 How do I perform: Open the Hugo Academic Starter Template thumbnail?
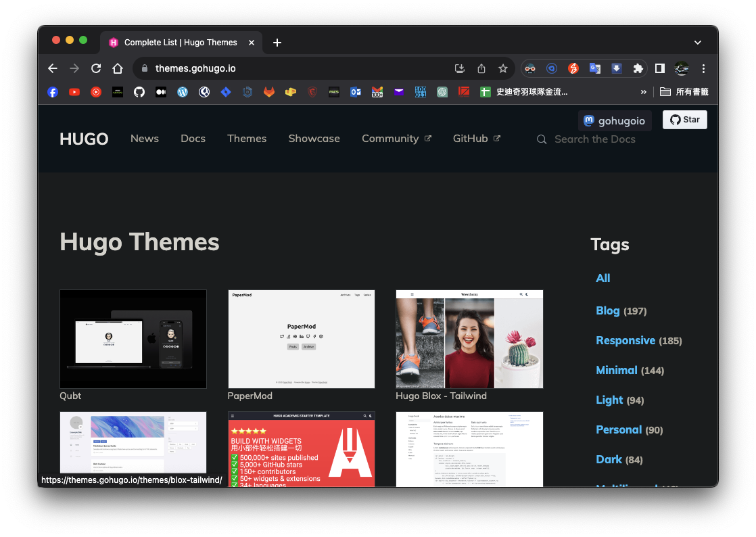[x=302, y=449]
